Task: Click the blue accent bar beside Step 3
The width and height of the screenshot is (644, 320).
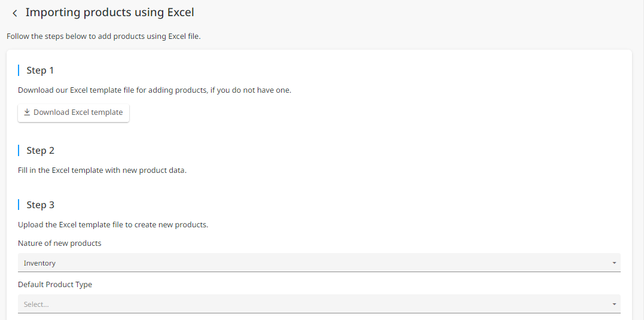Action: pyautogui.click(x=19, y=205)
